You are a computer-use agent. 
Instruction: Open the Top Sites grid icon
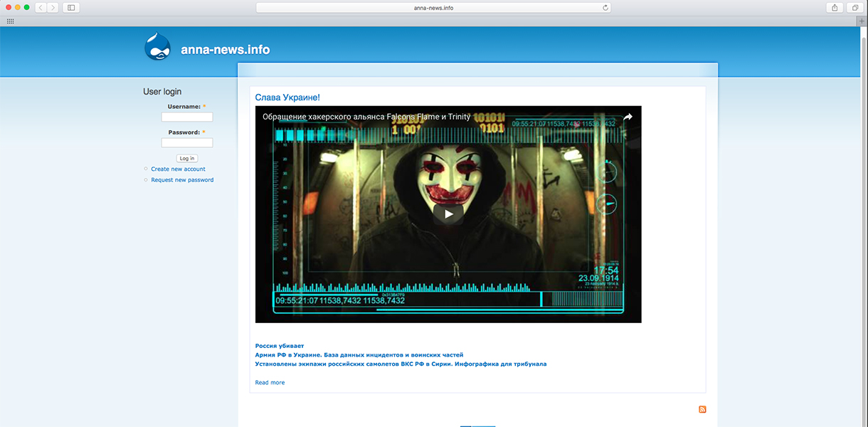pyautogui.click(x=10, y=21)
